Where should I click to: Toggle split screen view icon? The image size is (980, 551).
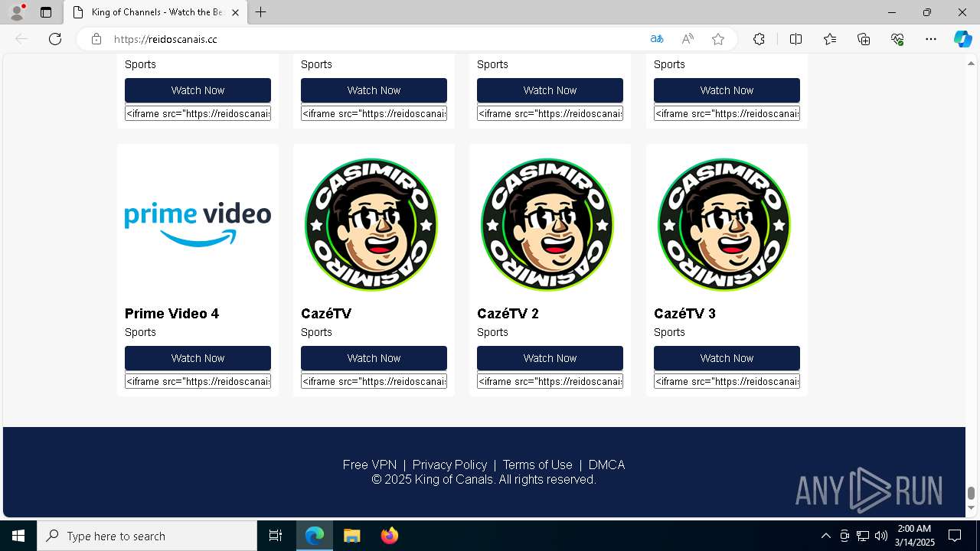(x=795, y=39)
